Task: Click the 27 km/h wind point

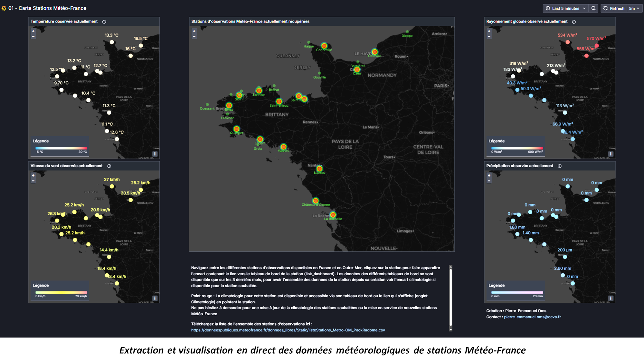Action: click(x=112, y=186)
